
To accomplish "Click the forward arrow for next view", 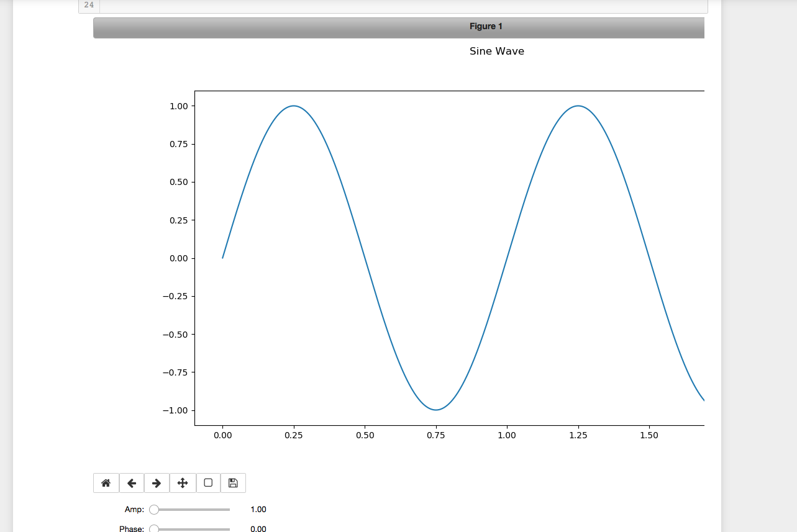I will tap(157, 482).
